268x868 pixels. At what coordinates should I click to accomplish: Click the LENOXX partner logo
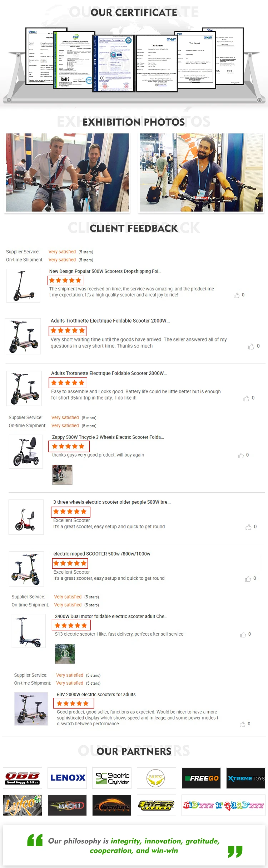[x=67, y=778]
